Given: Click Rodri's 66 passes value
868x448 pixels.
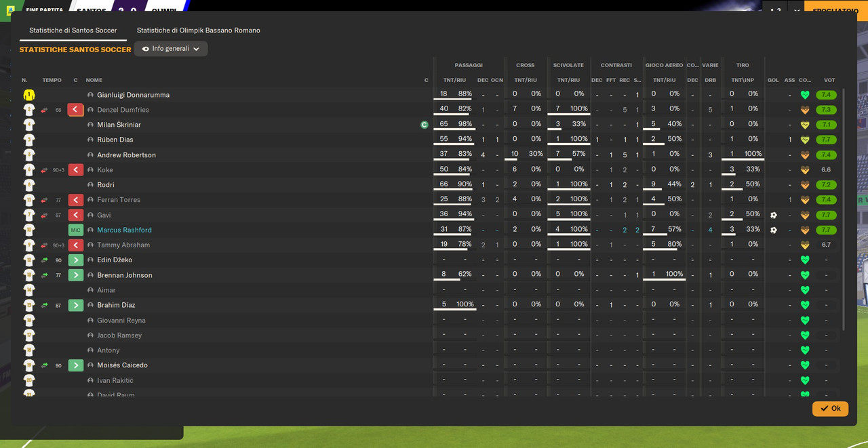Looking at the screenshot, I should click(443, 184).
